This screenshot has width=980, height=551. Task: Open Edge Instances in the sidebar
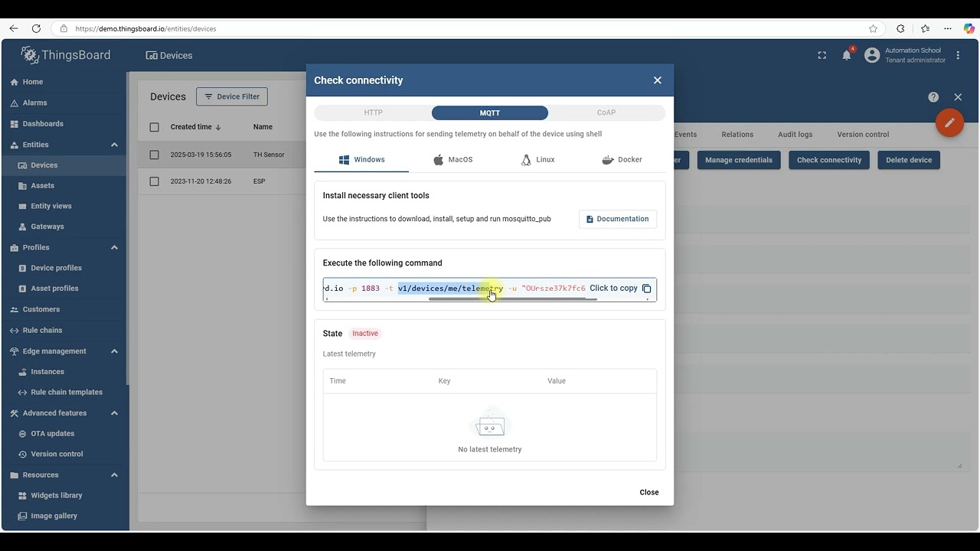point(64,372)
